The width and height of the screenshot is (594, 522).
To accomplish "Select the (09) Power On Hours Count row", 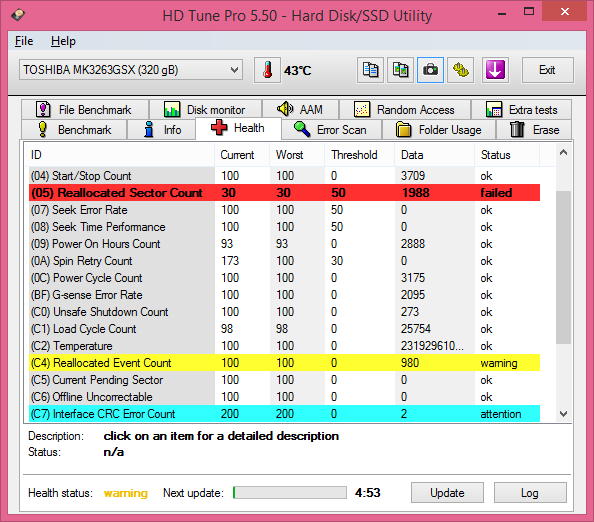I will point(284,244).
